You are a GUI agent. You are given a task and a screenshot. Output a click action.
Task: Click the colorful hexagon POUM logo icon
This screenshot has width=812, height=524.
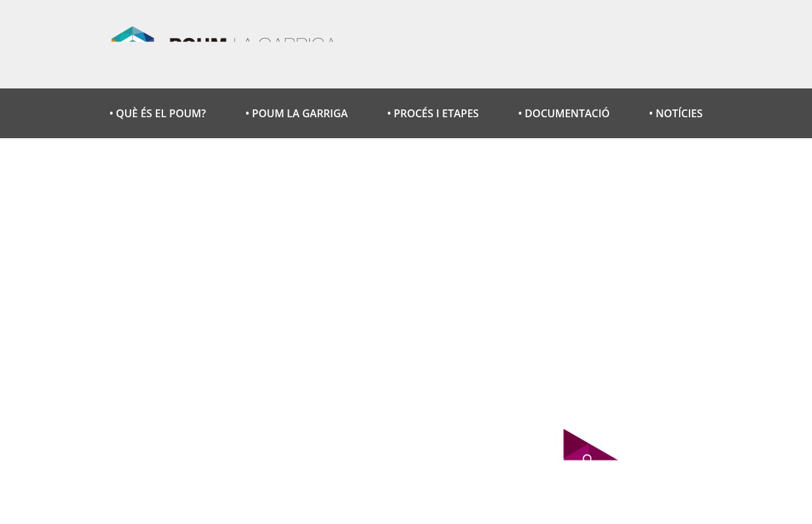pos(132,34)
